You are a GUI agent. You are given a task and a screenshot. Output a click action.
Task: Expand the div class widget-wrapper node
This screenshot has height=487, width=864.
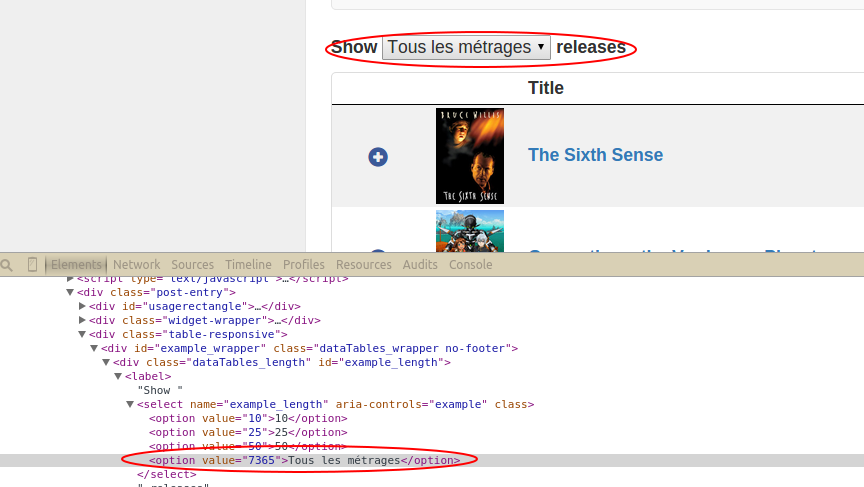(x=82, y=320)
